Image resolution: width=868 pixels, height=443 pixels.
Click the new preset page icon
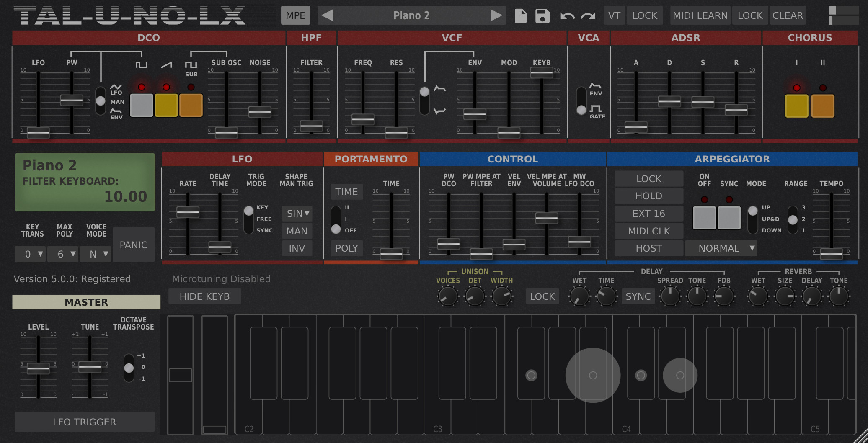(520, 16)
